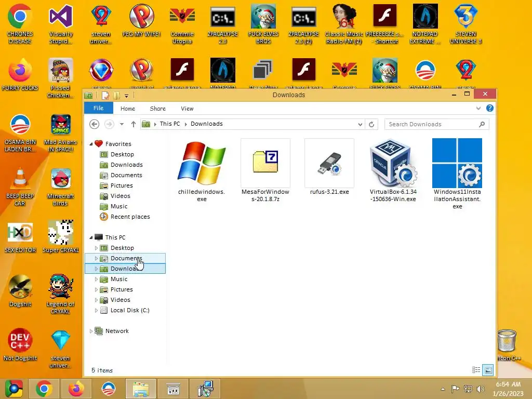
Task: Open Explorer help question mark icon
Action: (x=489, y=108)
